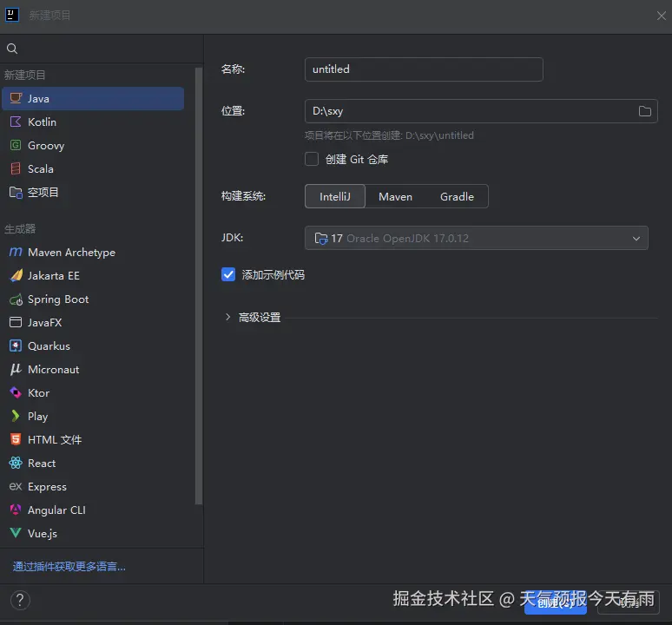Uncheck the 添加示例代码 checkbox

pos(228,274)
